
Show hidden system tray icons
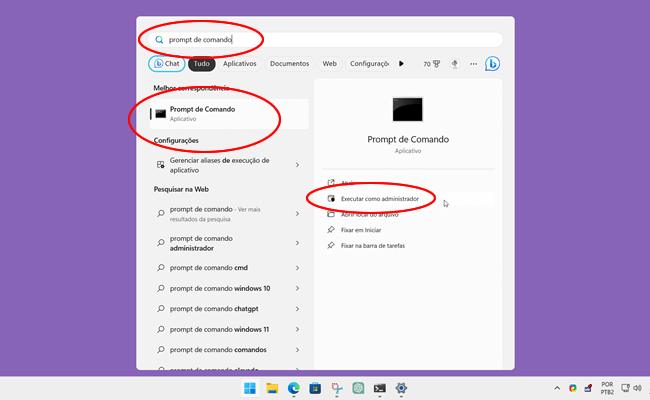[x=557, y=388]
